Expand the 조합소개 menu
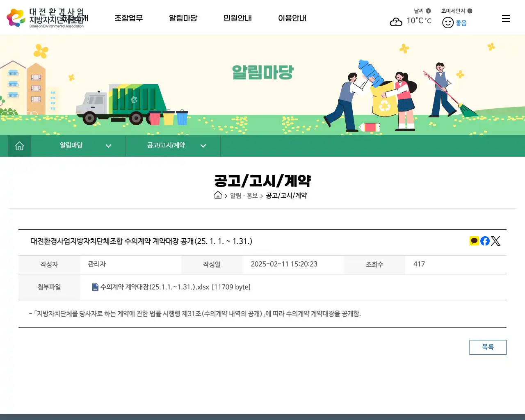525x420 pixels. coord(74,18)
